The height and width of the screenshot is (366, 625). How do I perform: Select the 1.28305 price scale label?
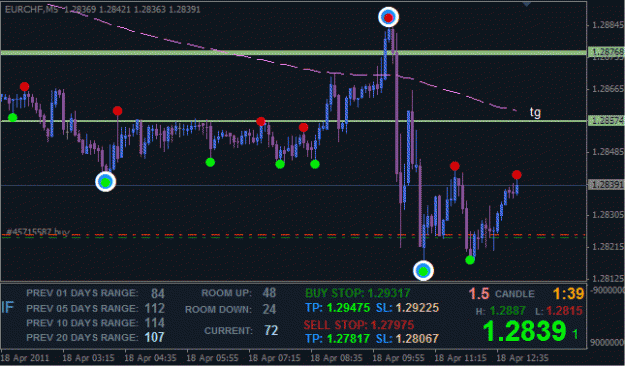pyautogui.click(x=608, y=215)
